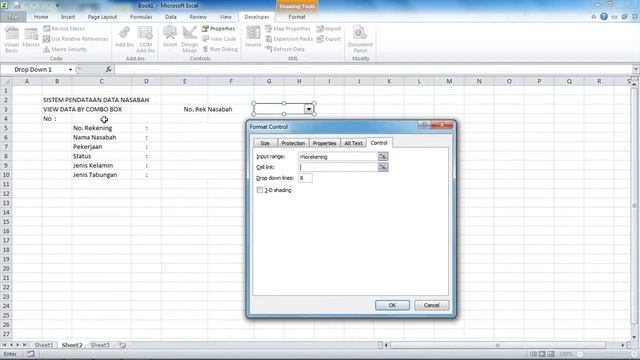Viewport: 640px width, 360px height.
Task: Click Microsoft Excel Help icon
Action: click(x=604, y=17)
